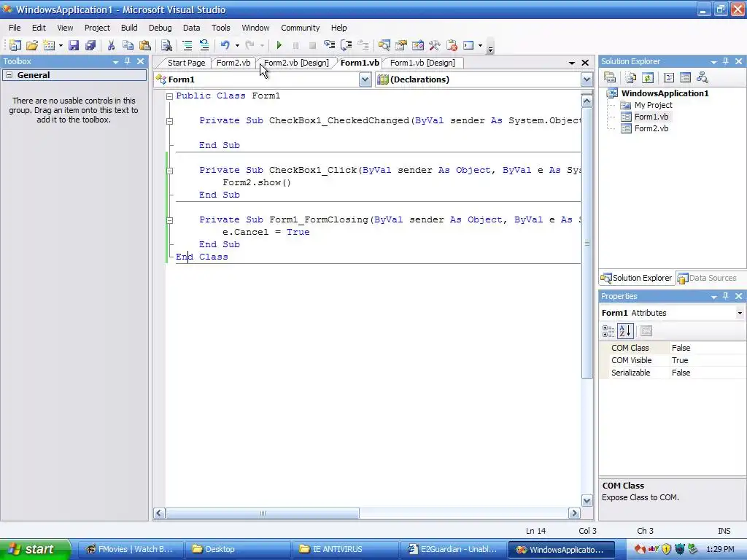The height and width of the screenshot is (560, 747).
Task: Click the Windows start button
Action: pos(35,549)
